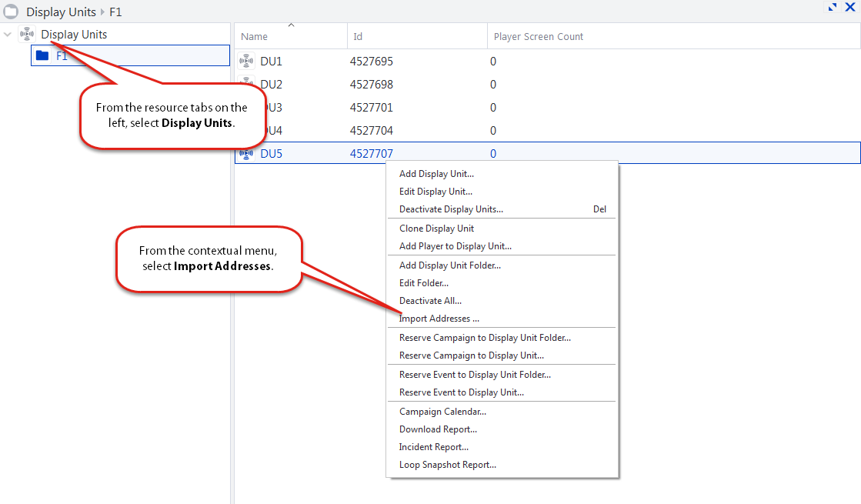Sort by Player Screen Count column
861x504 pixels.
point(538,36)
